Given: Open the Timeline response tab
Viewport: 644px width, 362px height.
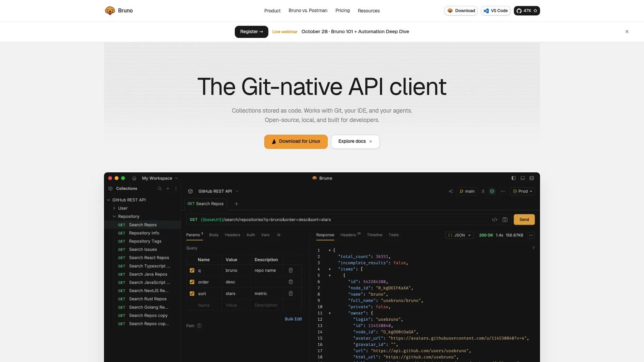Looking at the screenshot, I should click(x=375, y=235).
